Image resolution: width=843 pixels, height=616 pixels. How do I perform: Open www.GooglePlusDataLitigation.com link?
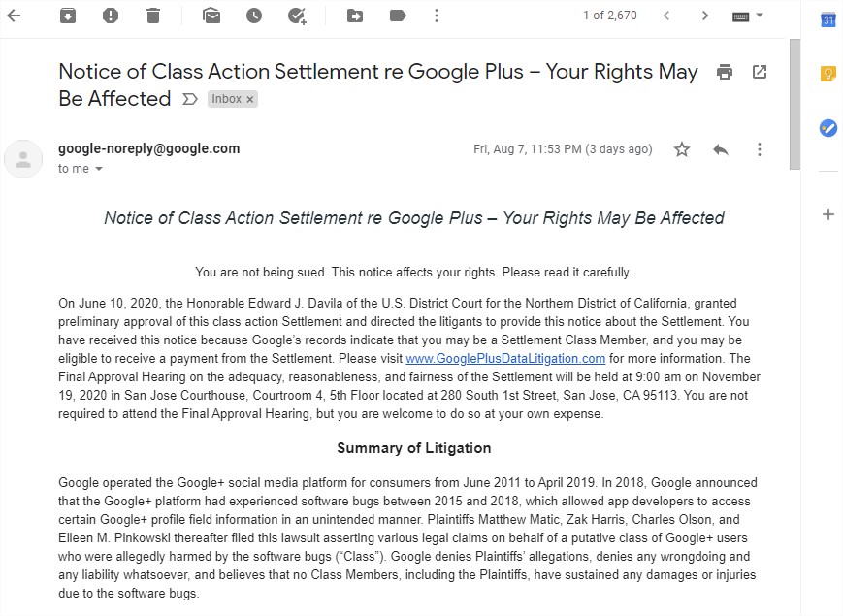click(x=505, y=359)
